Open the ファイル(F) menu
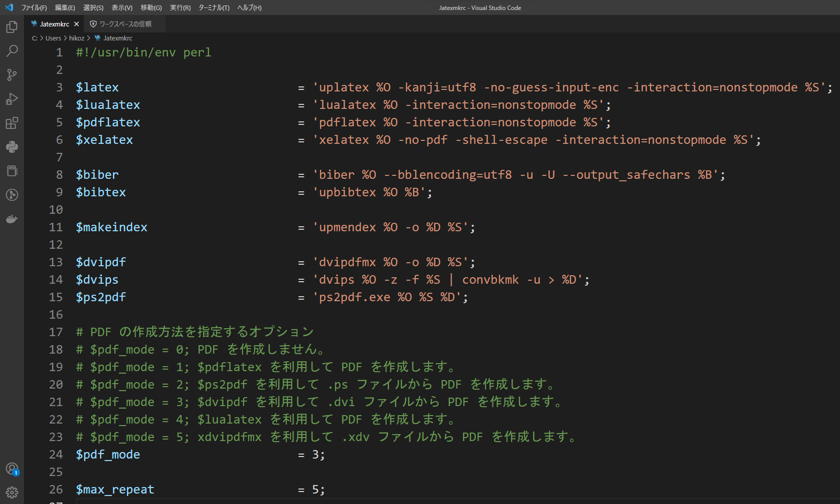Screen dimensions: 840x504 34,7
